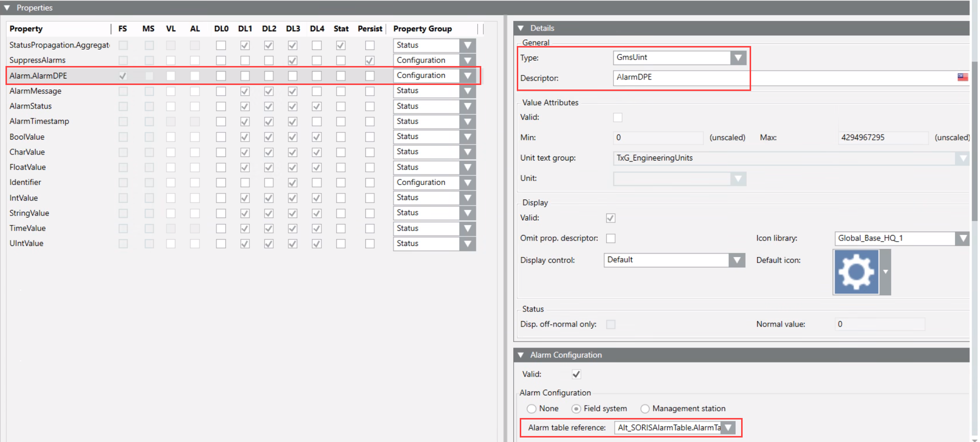Image resolution: width=980 pixels, height=442 pixels.
Task: Toggle Omit prop. descriptor checkbox
Action: [x=611, y=238]
